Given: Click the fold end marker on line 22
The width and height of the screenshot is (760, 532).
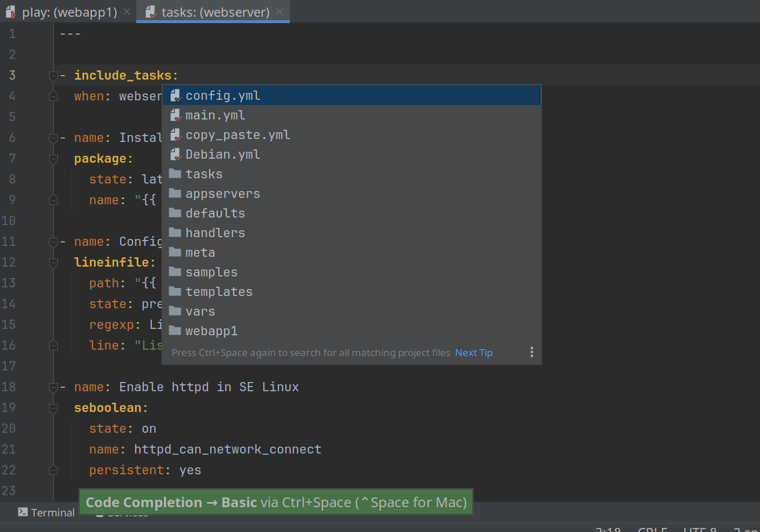Looking at the screenshot, I should [x=53, y=470].
